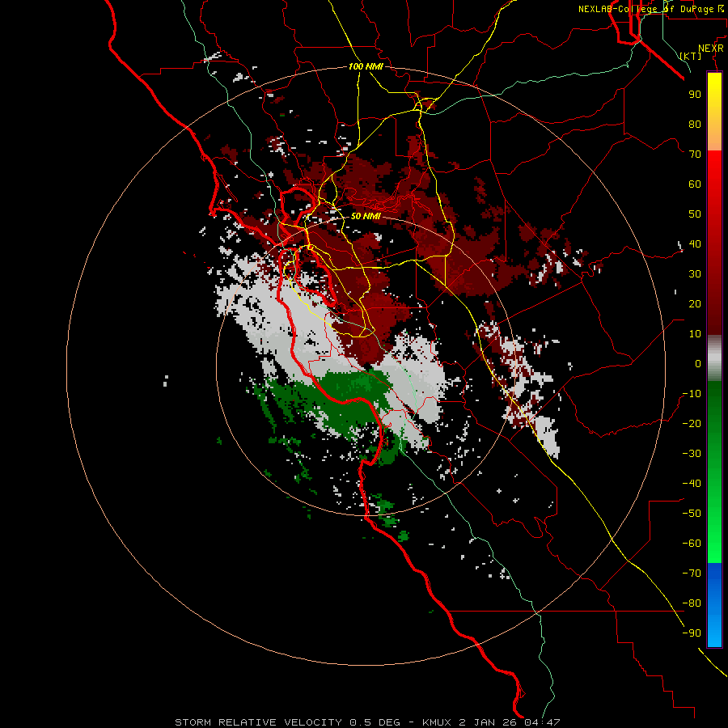Screen dimensions: 728x728
Task: Click the "STORM RELATIVE VELOCITY 0.5 DEG" caption
Action: (287, 722)
